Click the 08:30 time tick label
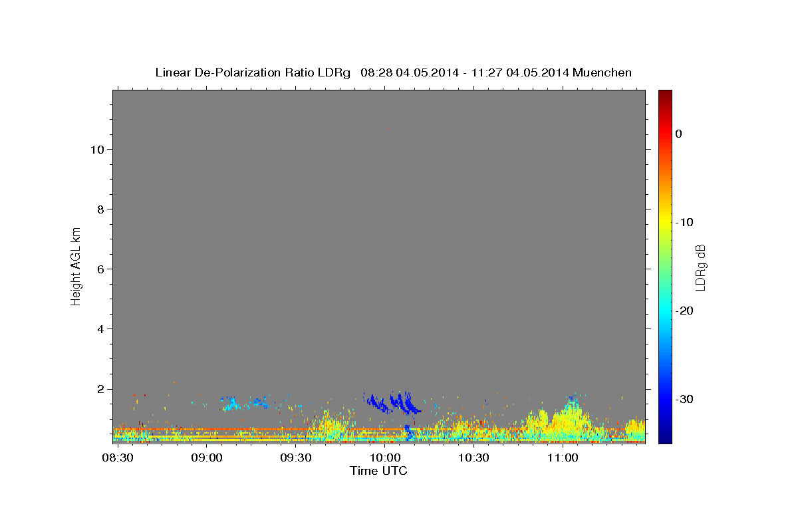Viewport: 798px width, 532px height. pos(118,458)
